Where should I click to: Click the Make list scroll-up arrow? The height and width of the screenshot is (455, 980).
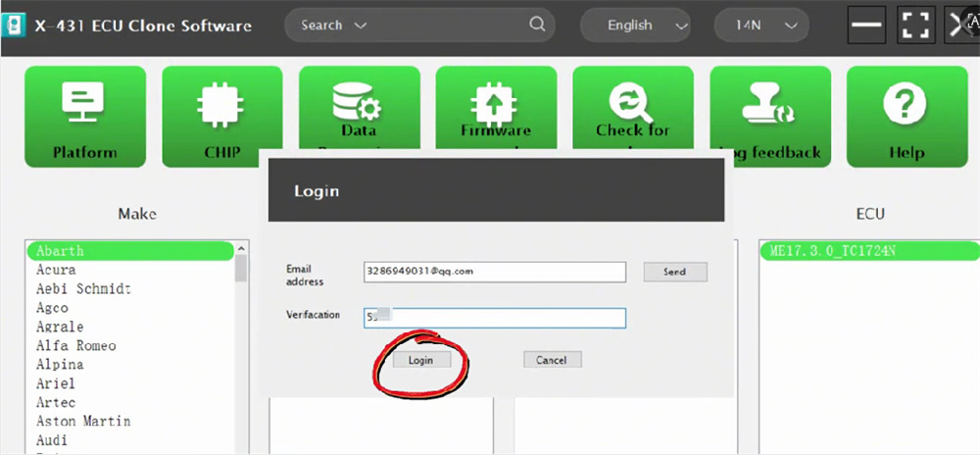(x=241, y=249)
